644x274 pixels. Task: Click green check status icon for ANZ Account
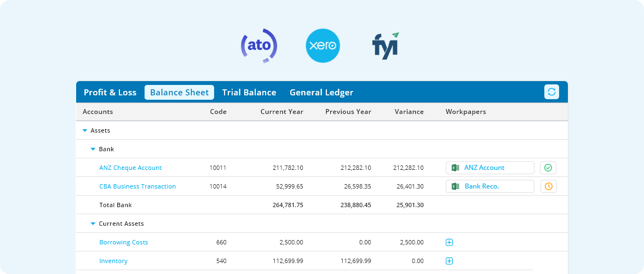tap(548, 168)
